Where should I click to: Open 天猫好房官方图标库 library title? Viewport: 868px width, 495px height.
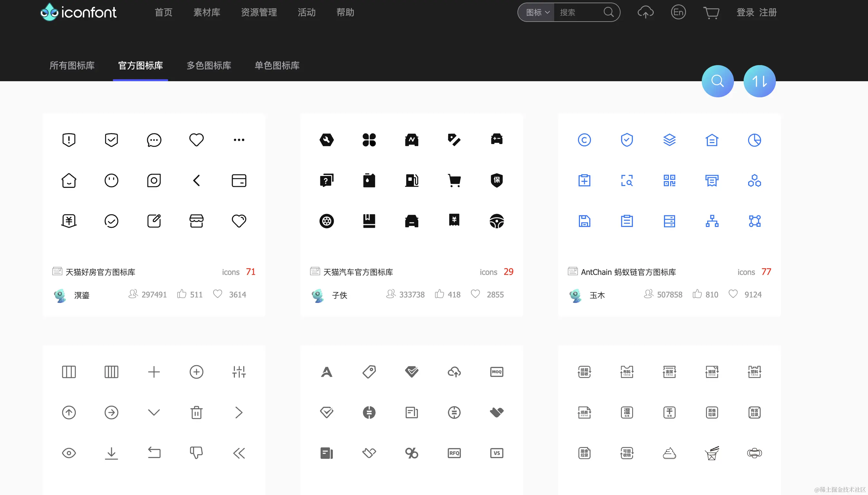pyautogui.click(x=100, y=272)
